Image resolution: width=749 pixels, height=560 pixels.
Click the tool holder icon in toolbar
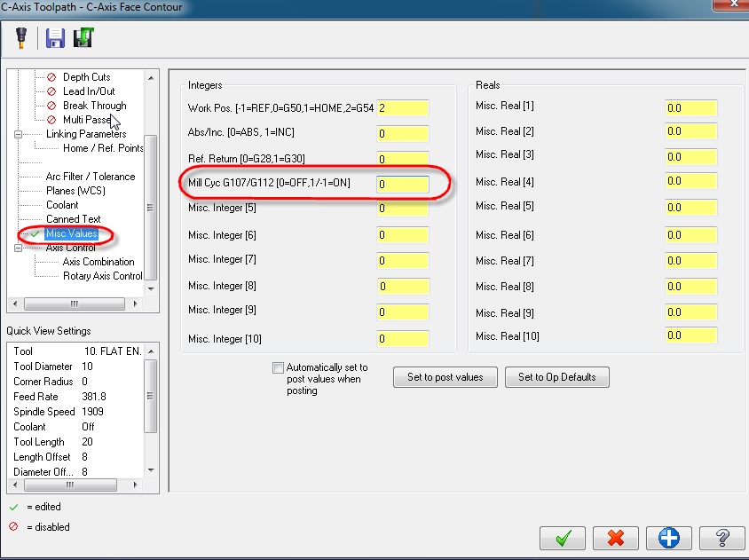pyautogui.click(x=21, y=38)
